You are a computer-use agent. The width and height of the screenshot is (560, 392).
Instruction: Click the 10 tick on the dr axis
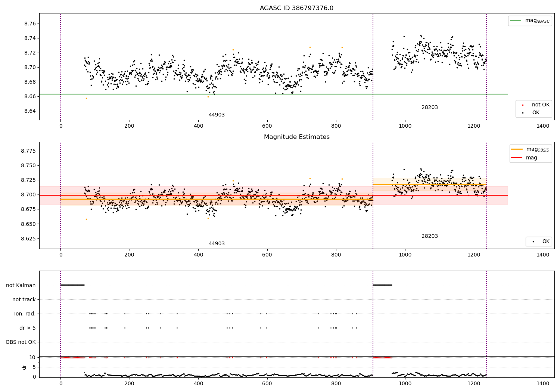coord(32,358)
